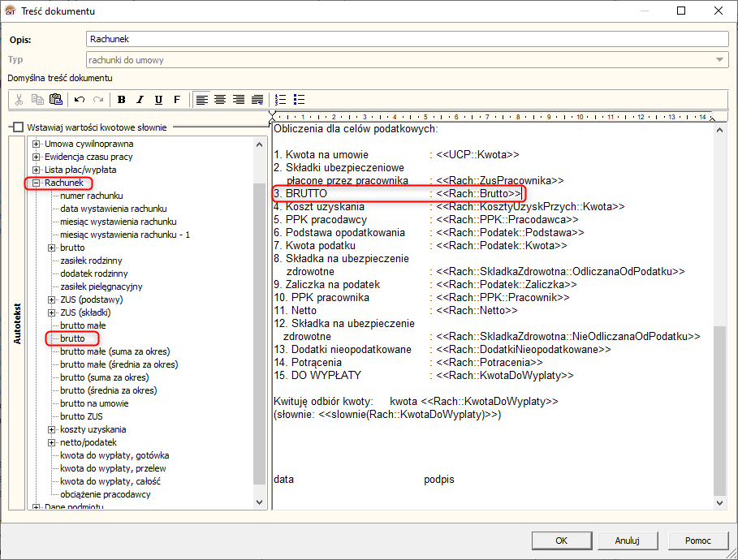Screen dimensions: 738x560
Task: Undo the last edit
Action: (80, 100)
